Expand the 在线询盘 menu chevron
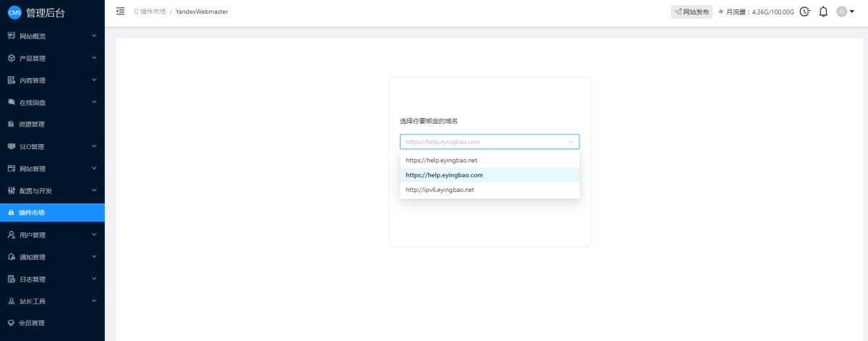 coord(94,102)
